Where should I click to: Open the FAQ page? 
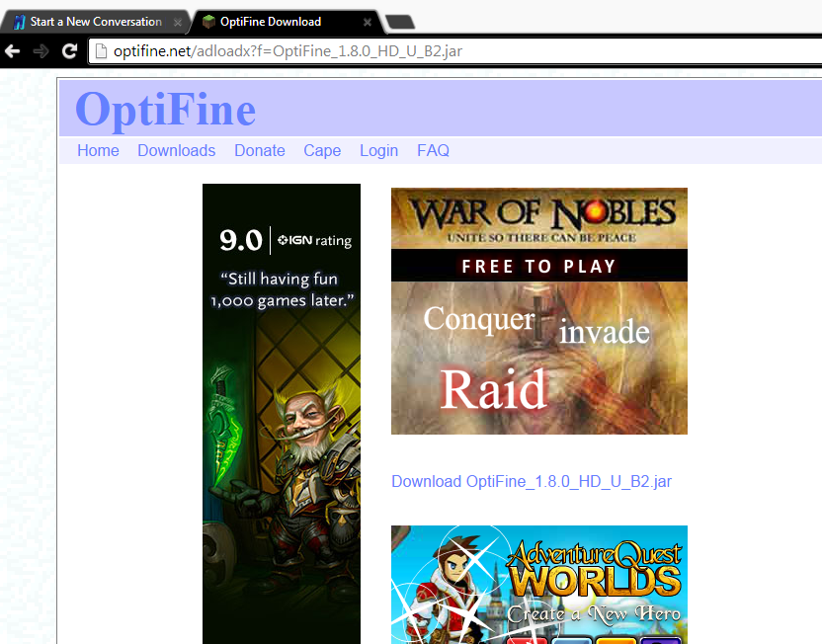433,150
